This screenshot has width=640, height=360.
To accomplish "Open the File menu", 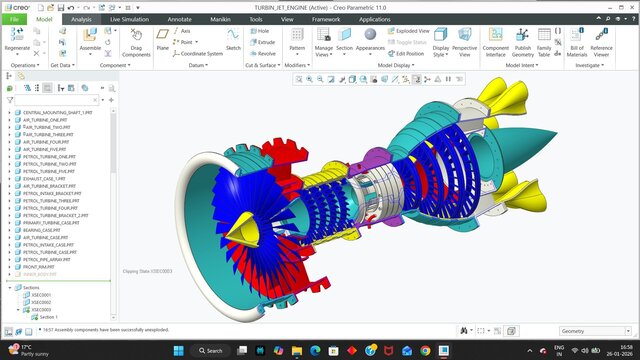I will click(x=14, y=19).
